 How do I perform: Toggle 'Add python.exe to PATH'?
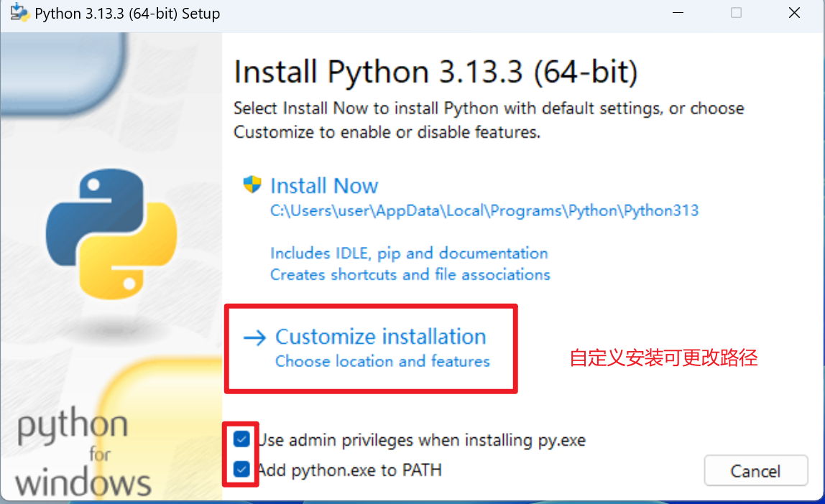pos(241,470)
